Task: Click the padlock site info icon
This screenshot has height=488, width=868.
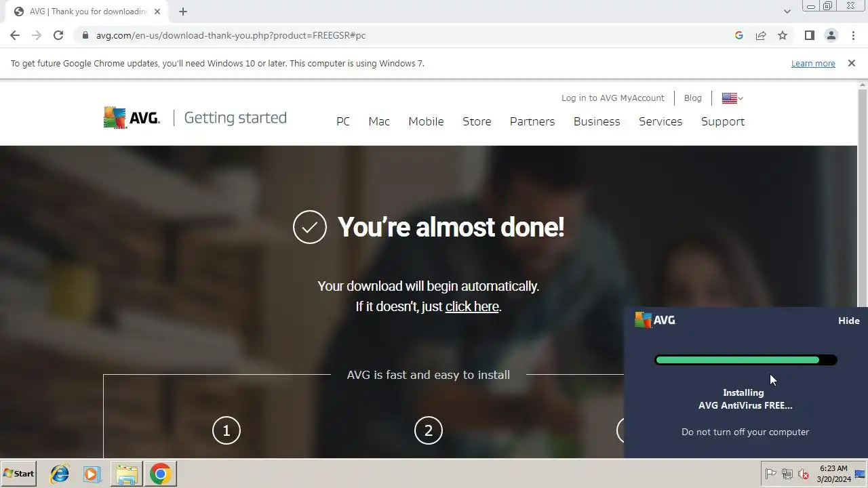Action: click(x=85, y=35)
